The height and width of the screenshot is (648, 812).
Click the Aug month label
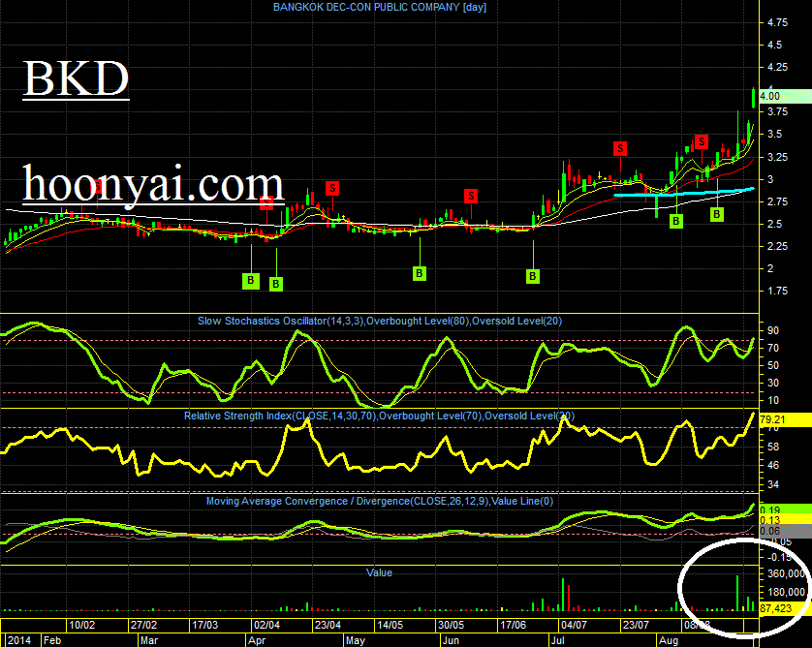668,641
